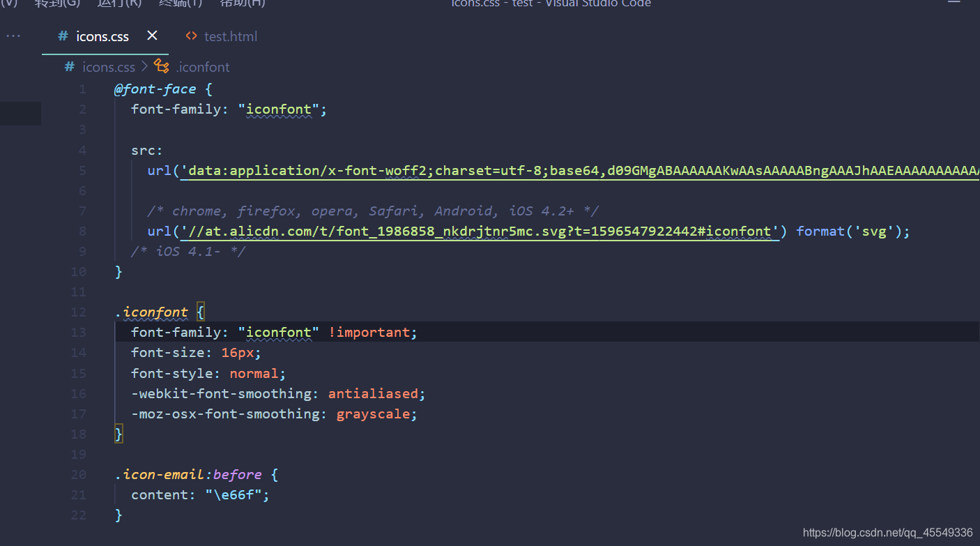This screenshot has width=980, height=546.
Task: Click the -moz-osx-font-smoothing property name
Action: click(x=225, y=414)
